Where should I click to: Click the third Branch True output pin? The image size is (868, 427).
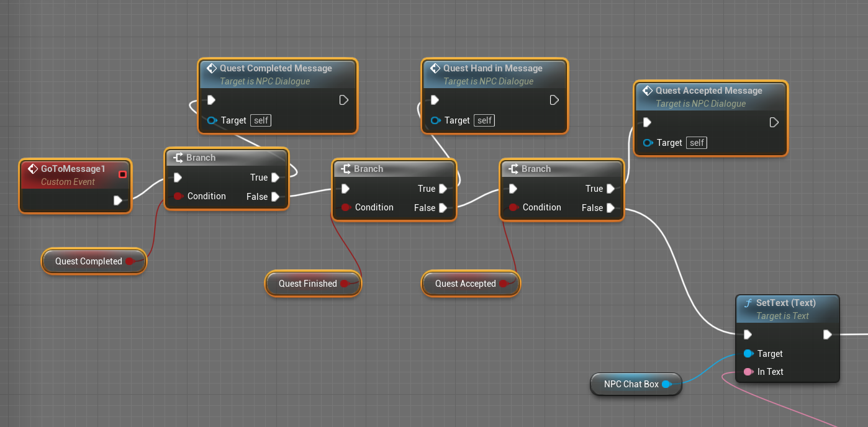pos(611,189)
